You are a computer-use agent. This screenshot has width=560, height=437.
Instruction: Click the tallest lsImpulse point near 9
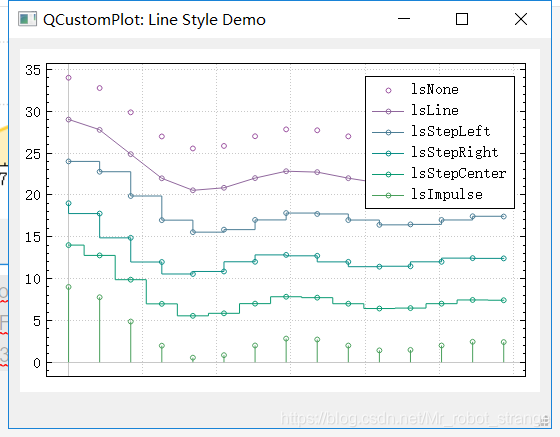(69, 287)
